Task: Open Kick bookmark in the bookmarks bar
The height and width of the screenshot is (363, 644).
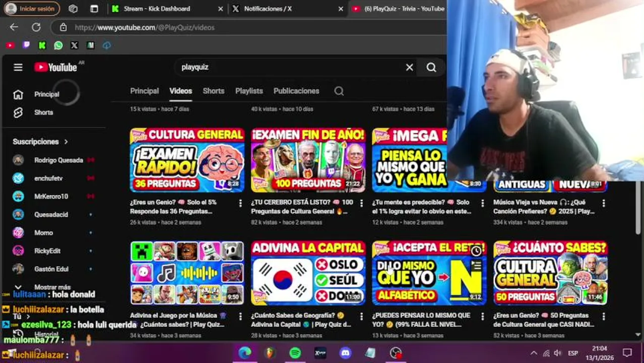Action: click(42, 45)
